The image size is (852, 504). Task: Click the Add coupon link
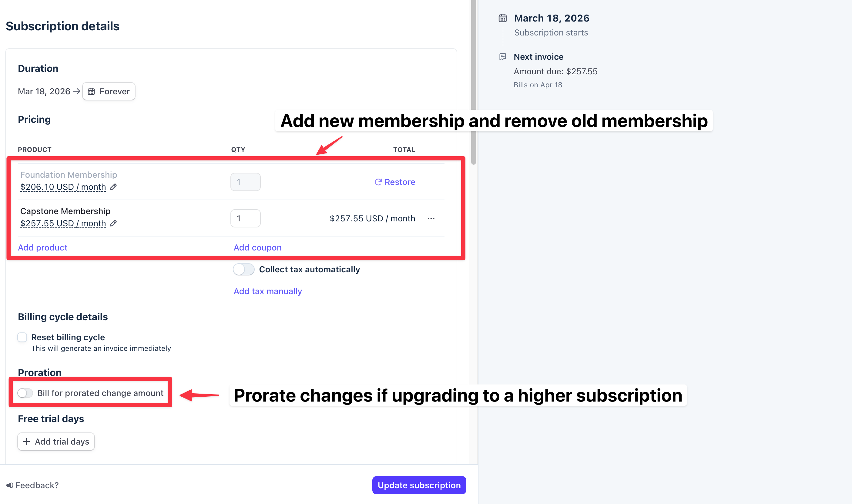(257, 247)
